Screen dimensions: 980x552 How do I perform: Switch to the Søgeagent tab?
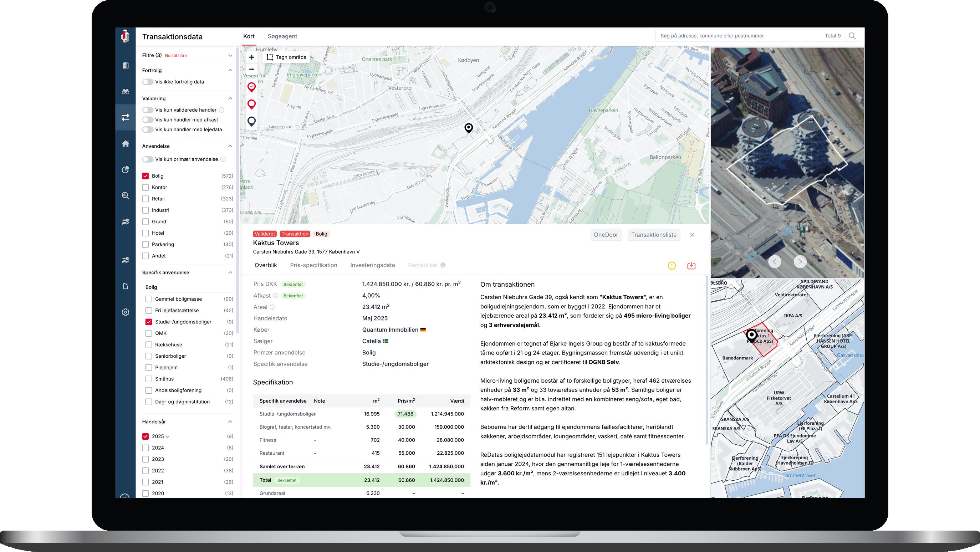[282, 36]
